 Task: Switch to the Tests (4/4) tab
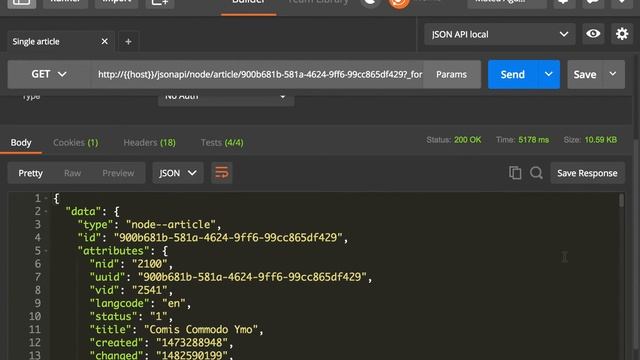[222, 142]
